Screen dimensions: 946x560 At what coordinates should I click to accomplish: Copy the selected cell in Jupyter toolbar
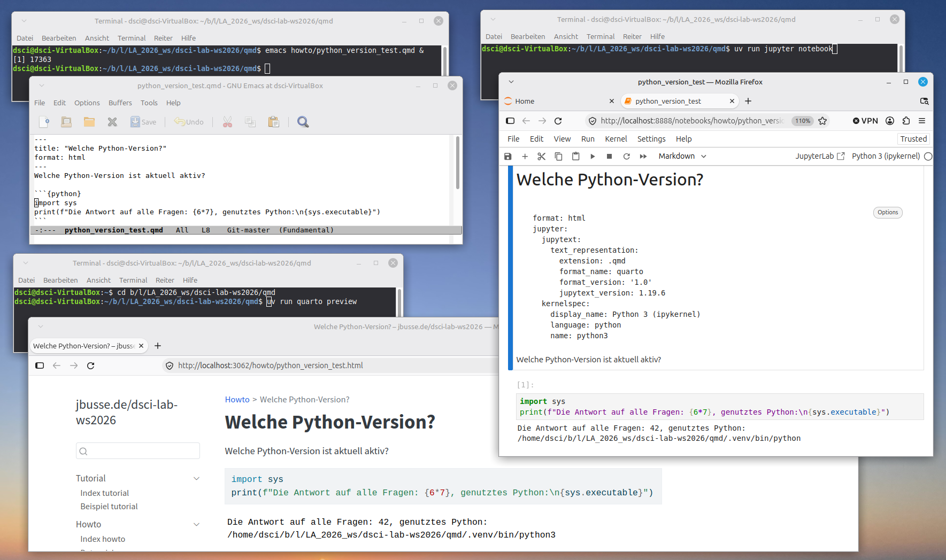point(558,156)
